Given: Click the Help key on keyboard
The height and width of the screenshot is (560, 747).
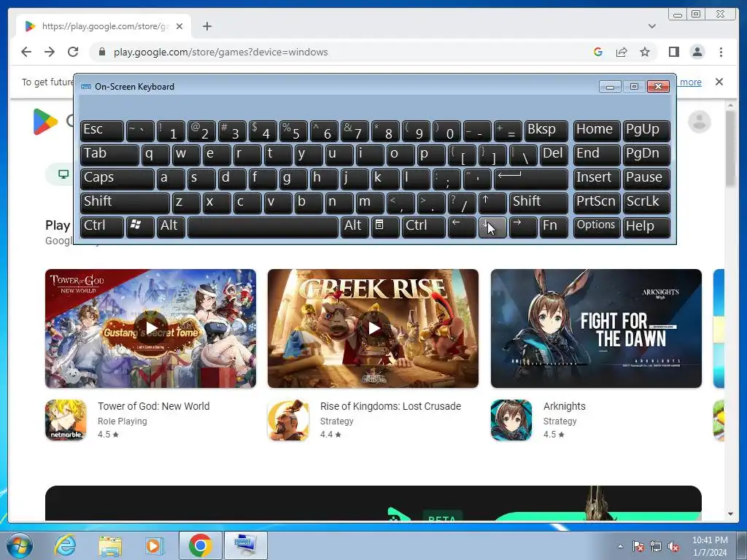Looking at the screenshot, I should click(646, 227).
